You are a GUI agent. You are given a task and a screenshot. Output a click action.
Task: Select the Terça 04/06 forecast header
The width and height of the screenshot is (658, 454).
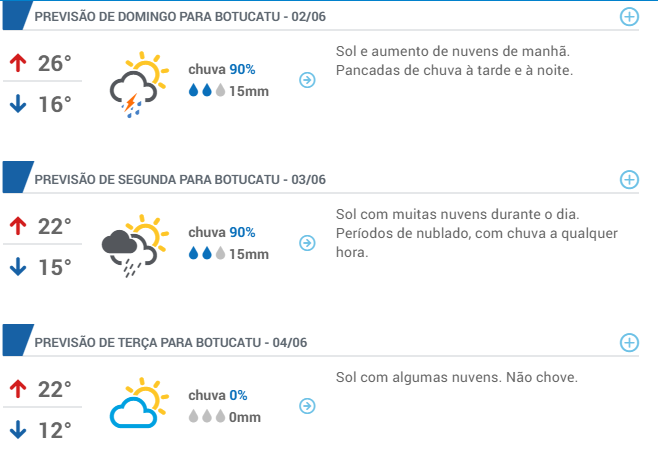click(171, 342)
